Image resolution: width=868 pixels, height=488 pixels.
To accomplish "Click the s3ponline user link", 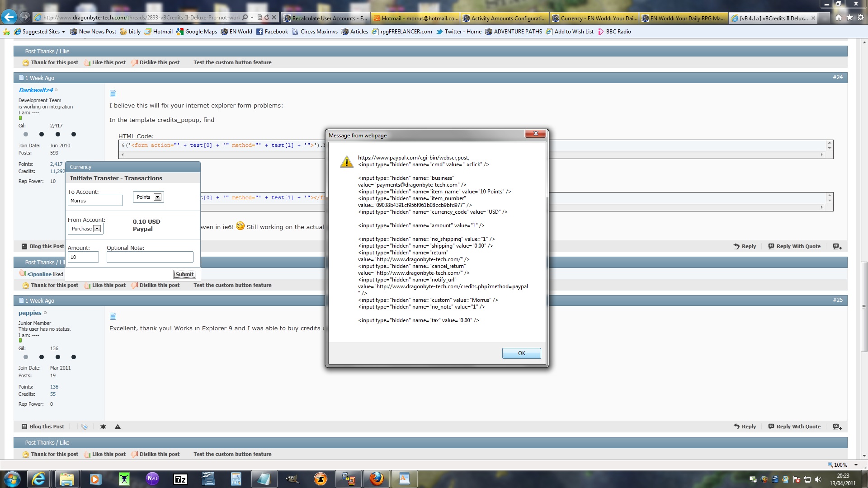I will pyautogui.click(x=39, y=274).
